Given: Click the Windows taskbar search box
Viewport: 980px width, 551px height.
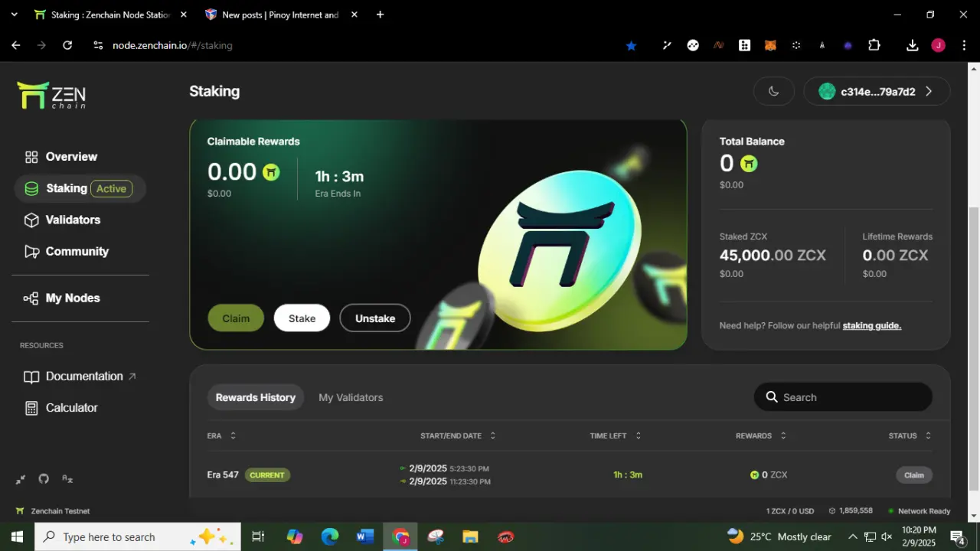Looking at the screenshot, I should coord(138,536).
